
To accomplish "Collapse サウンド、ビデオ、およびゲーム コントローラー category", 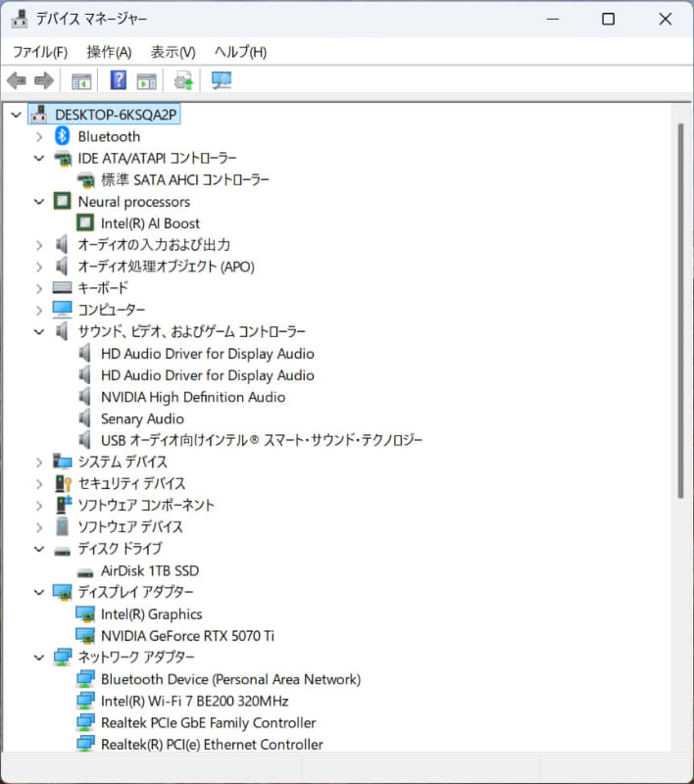I will [39, 331].
